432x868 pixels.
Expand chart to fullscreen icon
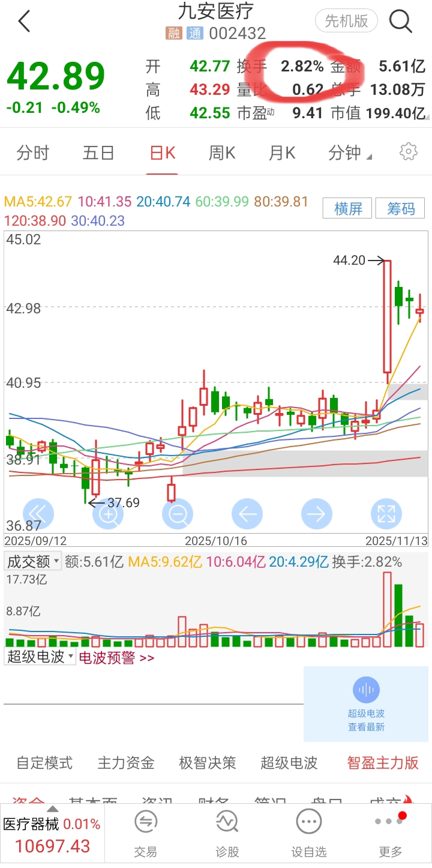386,514
